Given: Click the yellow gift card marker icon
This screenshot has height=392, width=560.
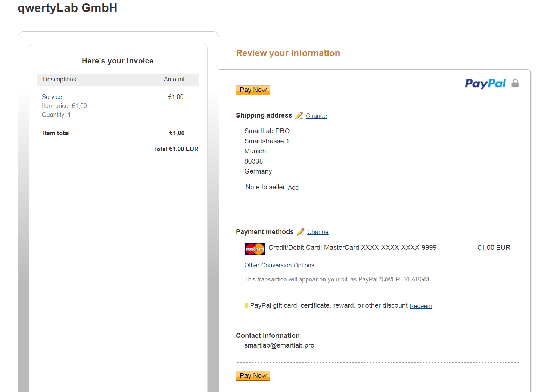Looking at the screenshot, I should (x=246, y=305).
